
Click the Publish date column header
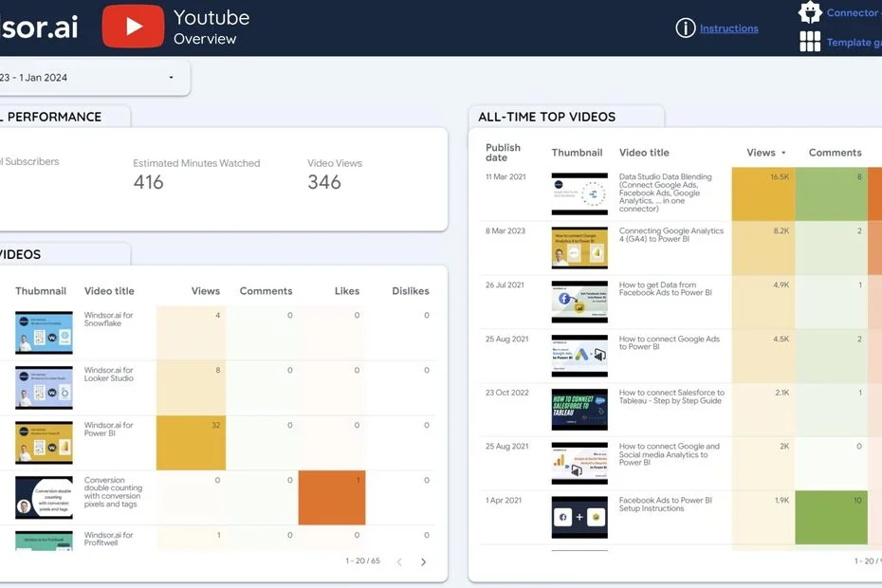(503, 153)
